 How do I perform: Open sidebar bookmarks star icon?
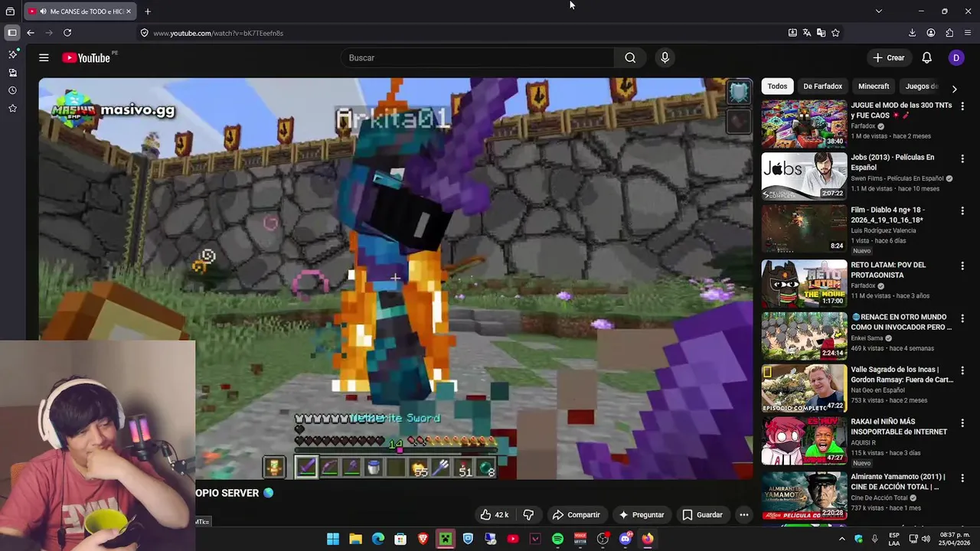tap(12, 109)
